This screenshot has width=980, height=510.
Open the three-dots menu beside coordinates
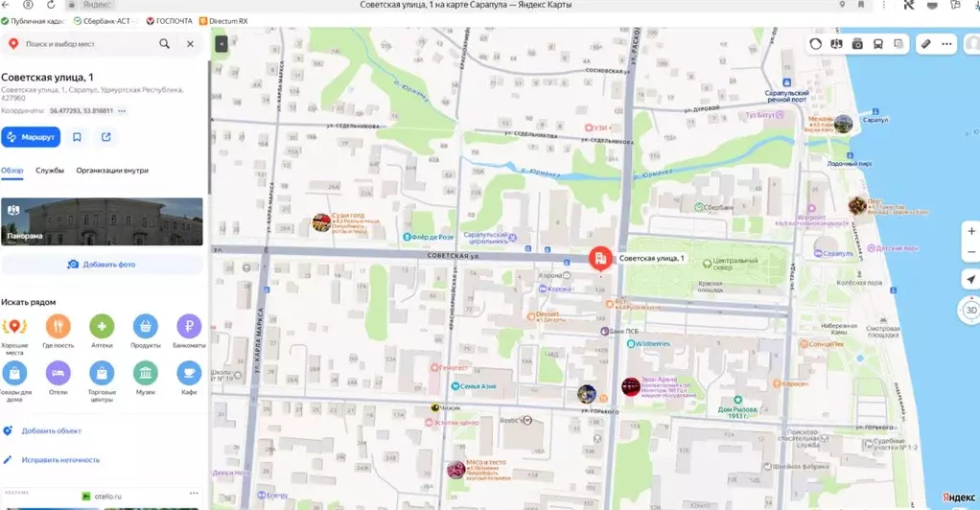122,110
